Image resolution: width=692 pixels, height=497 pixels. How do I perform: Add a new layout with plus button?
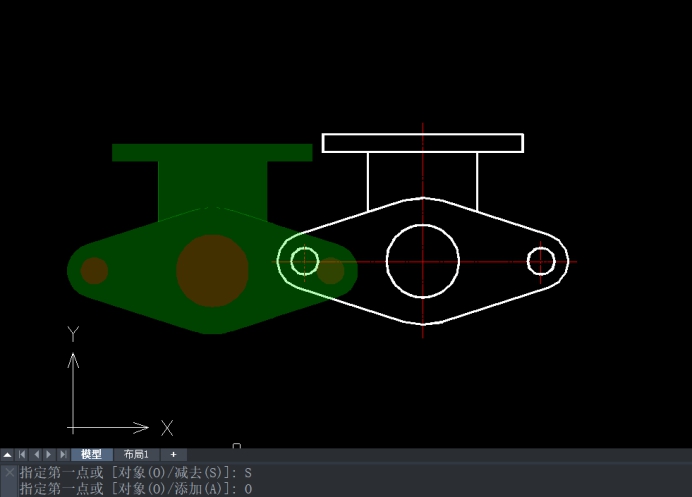[x=172, y=455]
